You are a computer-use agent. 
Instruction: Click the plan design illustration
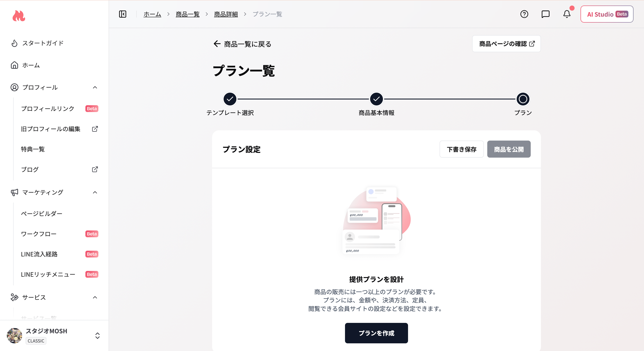(376, 220)
